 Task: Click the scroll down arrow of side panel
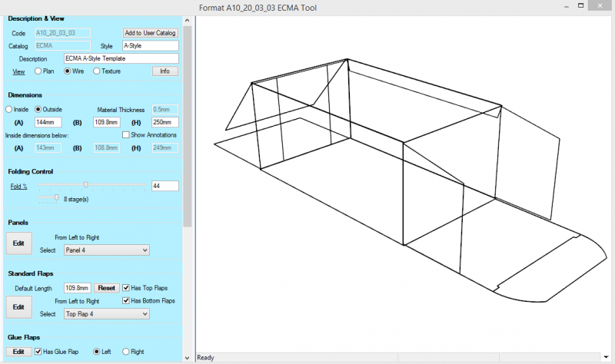(187, 357)
